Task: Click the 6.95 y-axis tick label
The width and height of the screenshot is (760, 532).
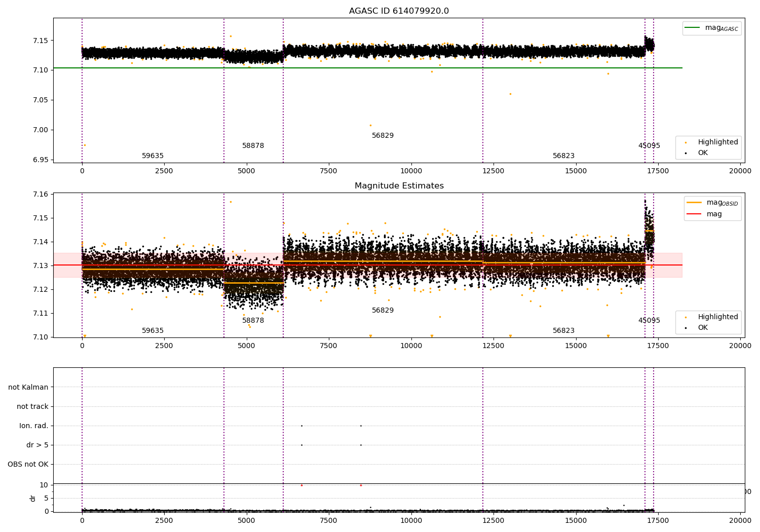Action: [x=41, y=160]
